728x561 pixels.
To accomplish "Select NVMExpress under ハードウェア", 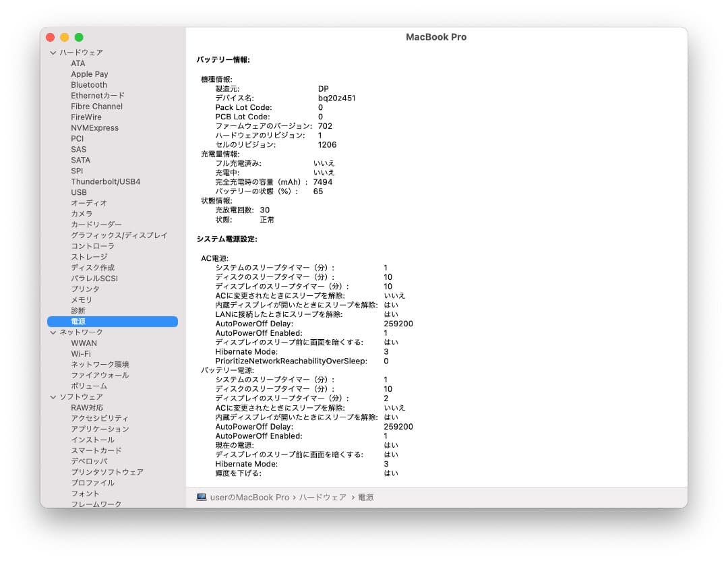I will pyautogui.click(x=95, y=127).
